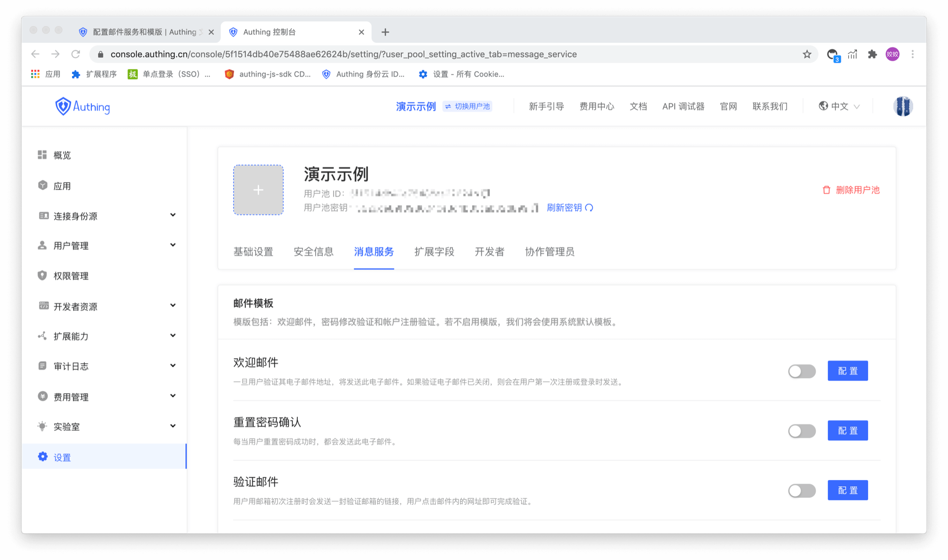Click the user pool avatar upload placeholder
The height and width of the screenshot is (560, 948).
[x=258, y=190]
